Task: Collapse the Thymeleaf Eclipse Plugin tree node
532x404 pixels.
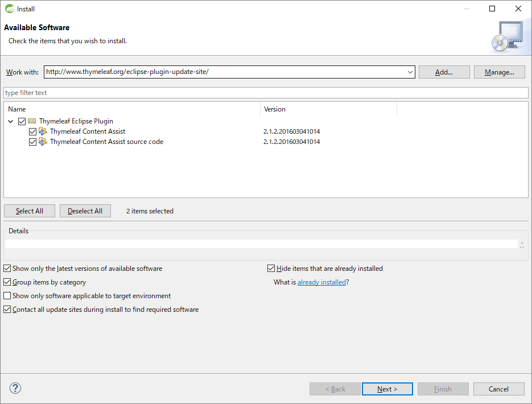Action: pos(10,121)
